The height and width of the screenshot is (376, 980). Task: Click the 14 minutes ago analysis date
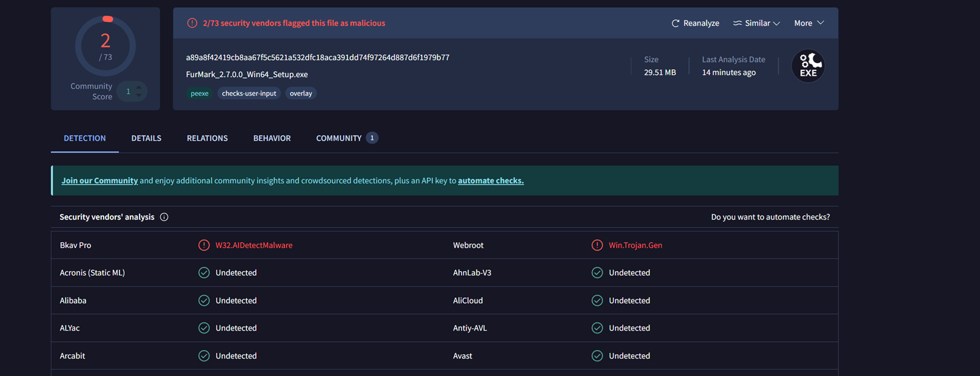tap(729, 72)
